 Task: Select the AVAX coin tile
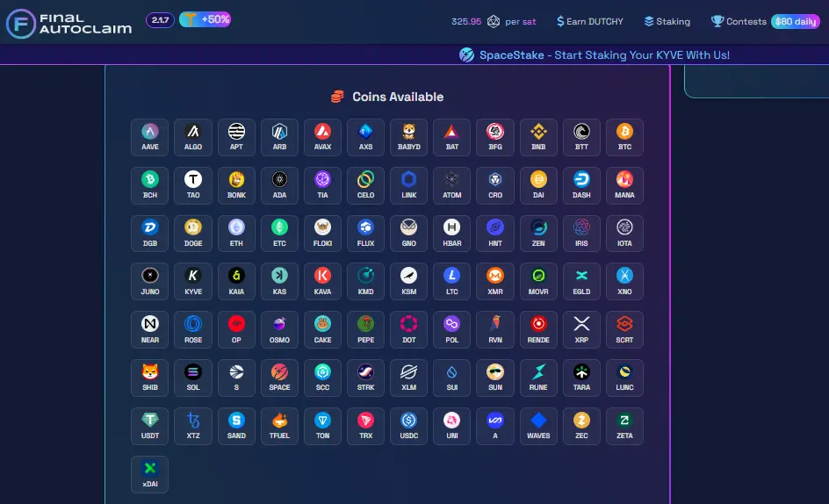point(322,138)
